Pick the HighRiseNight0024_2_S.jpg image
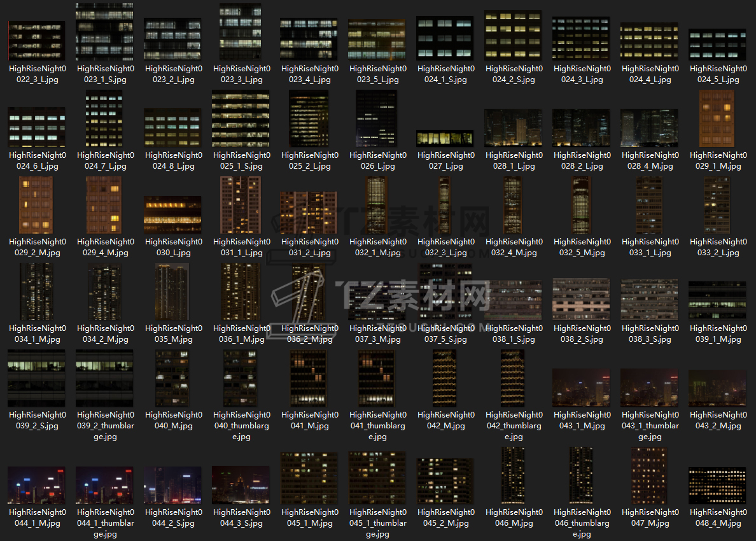The height and width of the screenshot is (541, 756). 513,35
